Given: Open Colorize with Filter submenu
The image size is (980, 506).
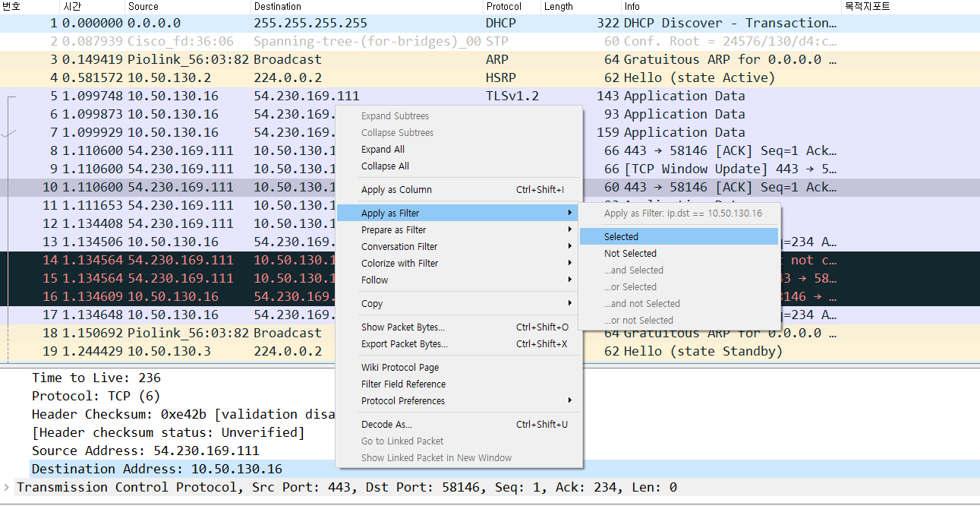Looking at the screenshot, I should point(458,264).
